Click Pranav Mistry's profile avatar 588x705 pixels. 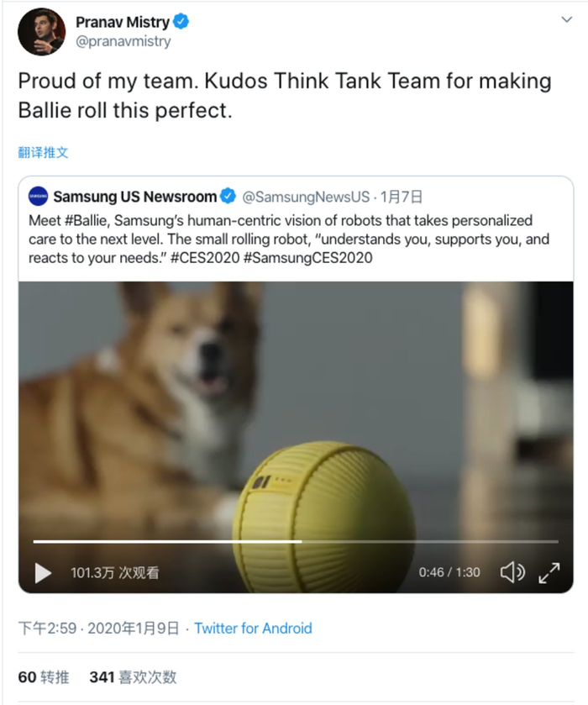click(x=41, y=31)
